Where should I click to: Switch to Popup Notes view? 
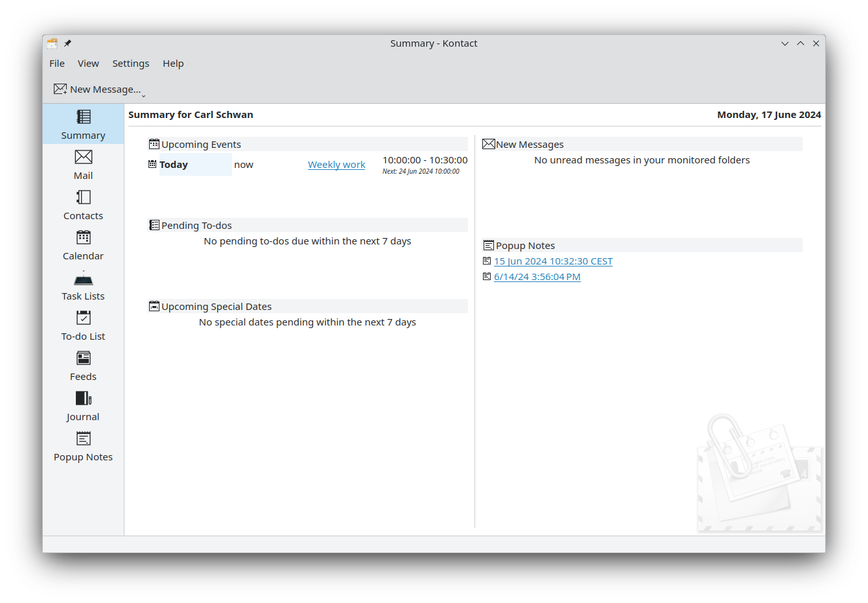click(x=83, y=446)
